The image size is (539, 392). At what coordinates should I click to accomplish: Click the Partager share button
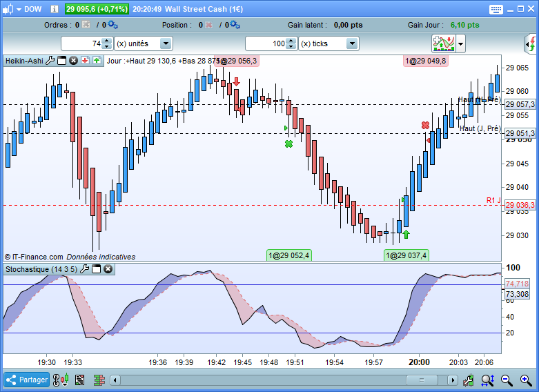coord(26,380)
